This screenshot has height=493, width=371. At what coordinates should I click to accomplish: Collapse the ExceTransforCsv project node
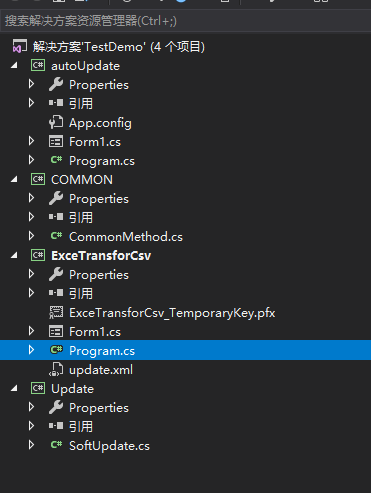coord(14,256)
